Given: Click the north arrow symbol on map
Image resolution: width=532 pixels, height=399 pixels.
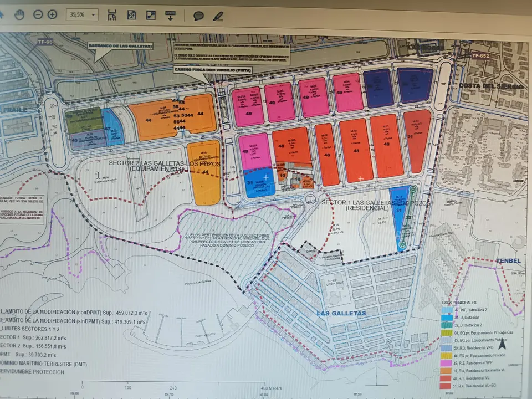Looking at the screenshot, I should tap(502, 344).
